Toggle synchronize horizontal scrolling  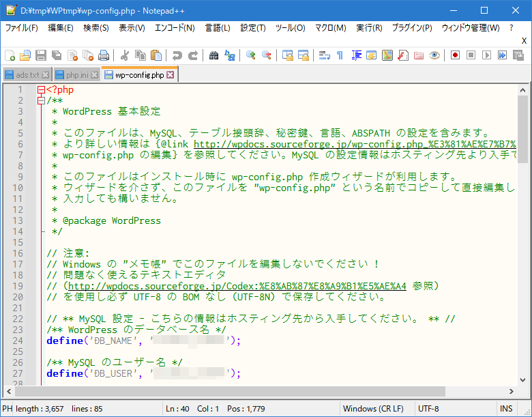[x=304, y=55]
